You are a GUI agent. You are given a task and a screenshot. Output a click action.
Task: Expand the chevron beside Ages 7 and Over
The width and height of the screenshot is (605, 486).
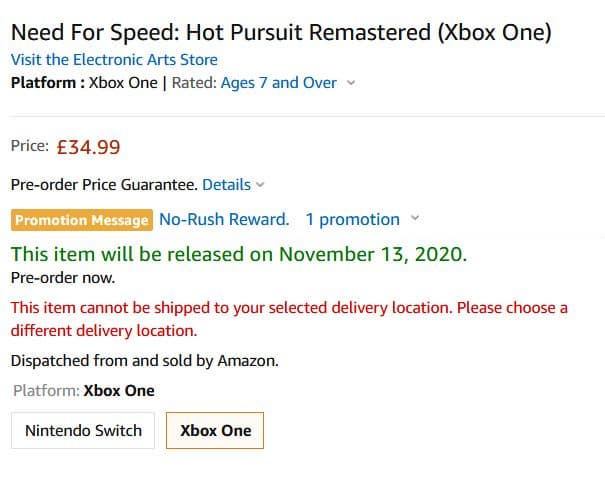(351, 83)
